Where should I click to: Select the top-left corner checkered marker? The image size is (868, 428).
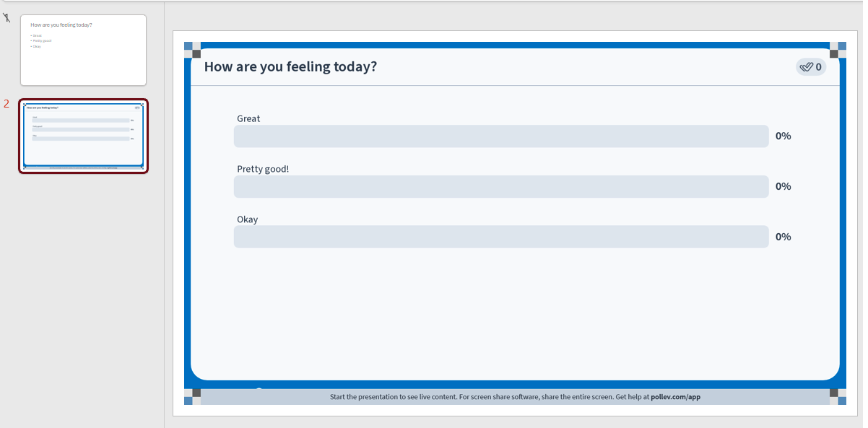[193, 50]
